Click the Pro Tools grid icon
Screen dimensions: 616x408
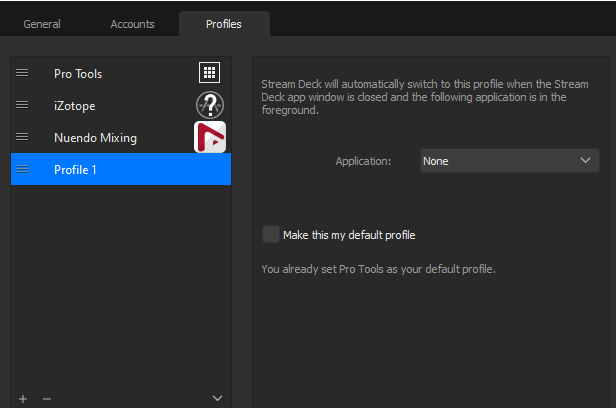click(x=209, y=73)
